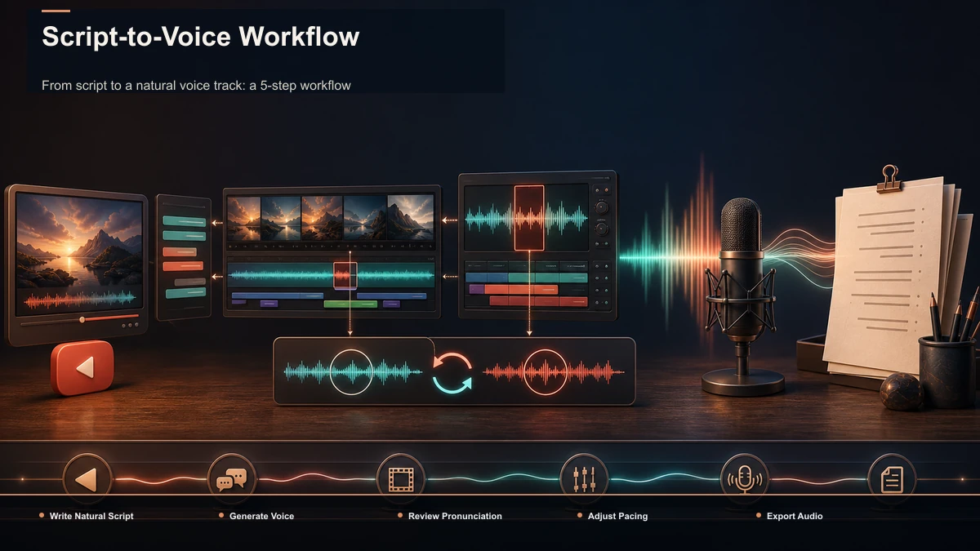
Task: Click the green clip on the editor's bottom track
Action: point(350,304)
